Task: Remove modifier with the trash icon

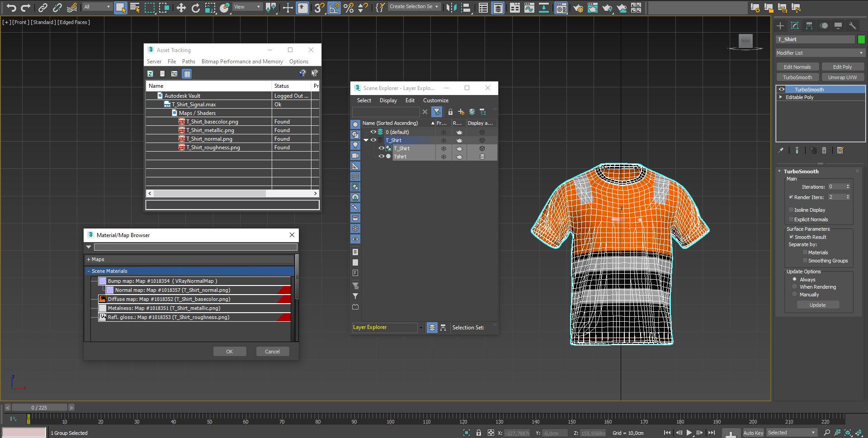Action: pyautogui.click(x=824, y=150)
